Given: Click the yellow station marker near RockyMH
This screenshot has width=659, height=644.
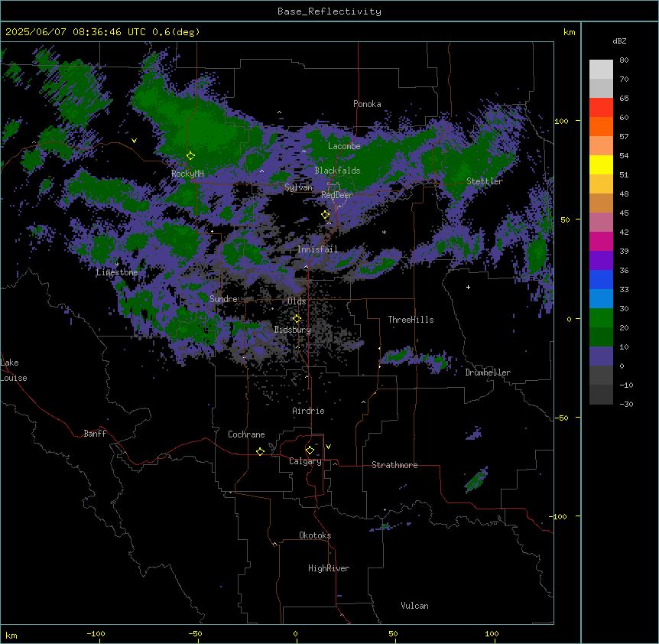Looking at the screenshot, I should pyautogui.click(x=190, y=156).
